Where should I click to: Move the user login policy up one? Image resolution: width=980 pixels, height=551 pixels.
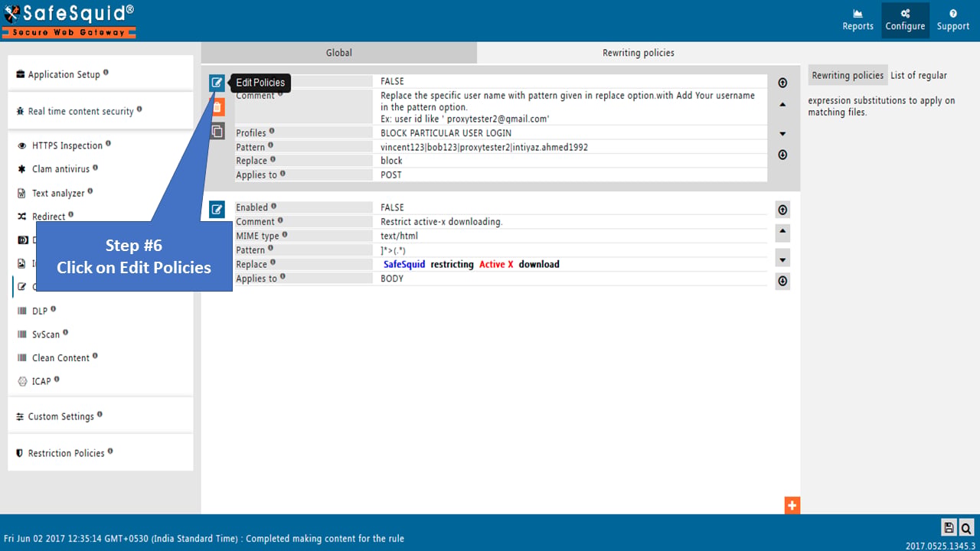click(x=782, y=105)
